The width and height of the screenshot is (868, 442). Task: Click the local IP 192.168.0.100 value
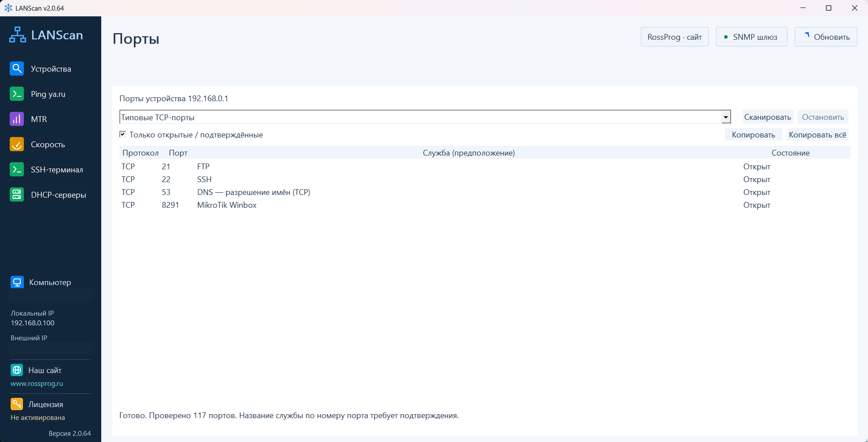33,323
